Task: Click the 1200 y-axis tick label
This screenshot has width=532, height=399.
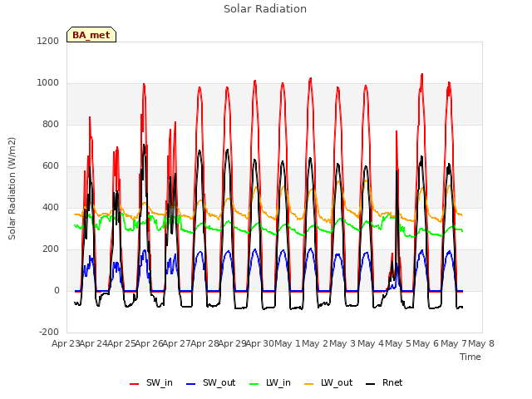Action: coord(48,41)
